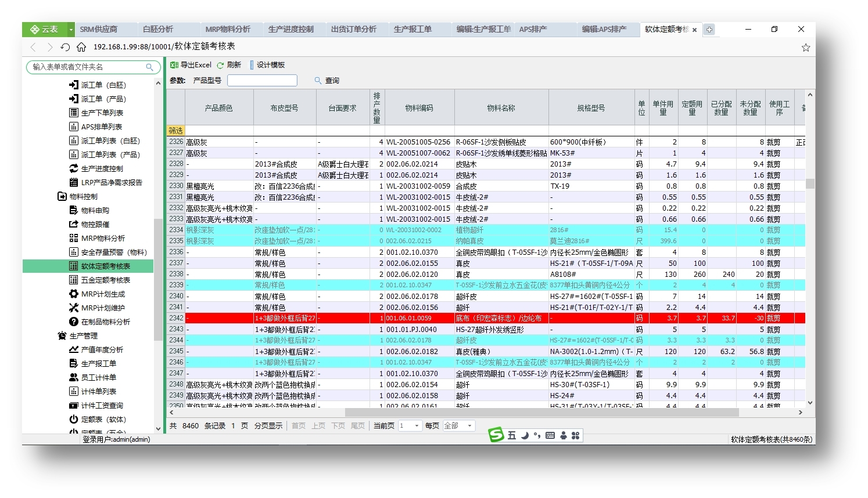
Task: Click the page reload icon
Action: pyautogui.click(x=65, y=47)
